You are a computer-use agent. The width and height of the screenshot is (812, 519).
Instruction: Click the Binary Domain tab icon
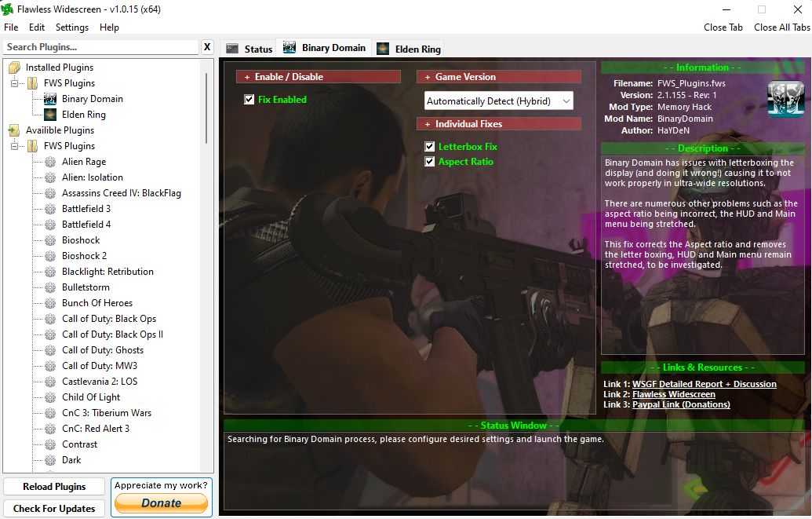pyautogui.click(x=289, y=47)
